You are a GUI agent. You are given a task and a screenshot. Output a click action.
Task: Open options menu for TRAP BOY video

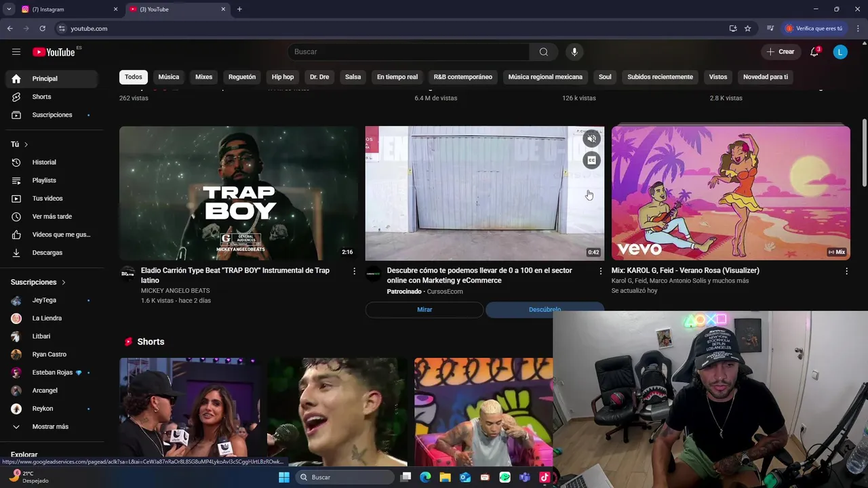click(354, 271)
